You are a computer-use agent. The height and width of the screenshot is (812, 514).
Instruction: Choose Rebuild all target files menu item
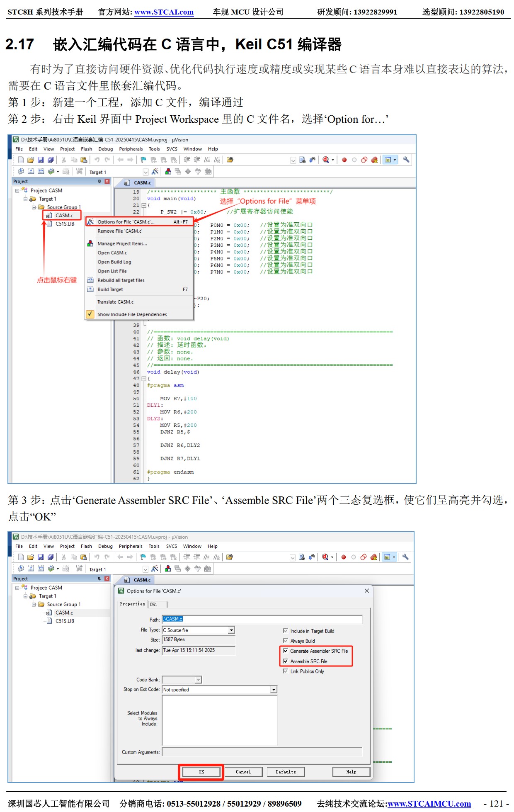click(x=139, y=280)
